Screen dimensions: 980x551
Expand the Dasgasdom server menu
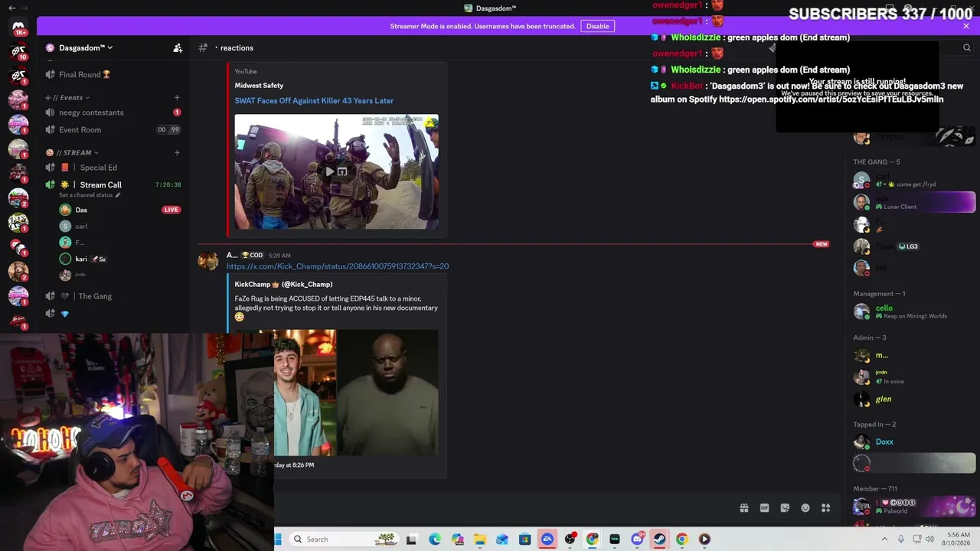(x=85, y=47)
